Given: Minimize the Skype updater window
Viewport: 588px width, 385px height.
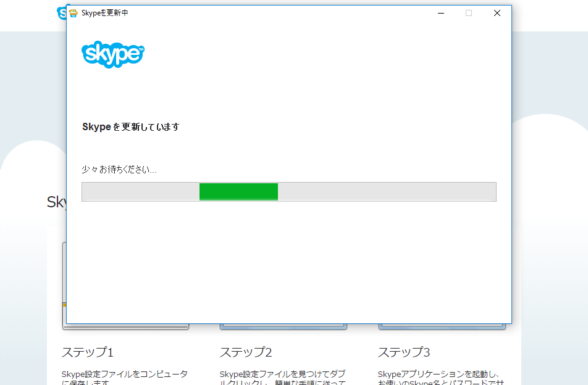Looking at the screenshot, I should point(441,13).
